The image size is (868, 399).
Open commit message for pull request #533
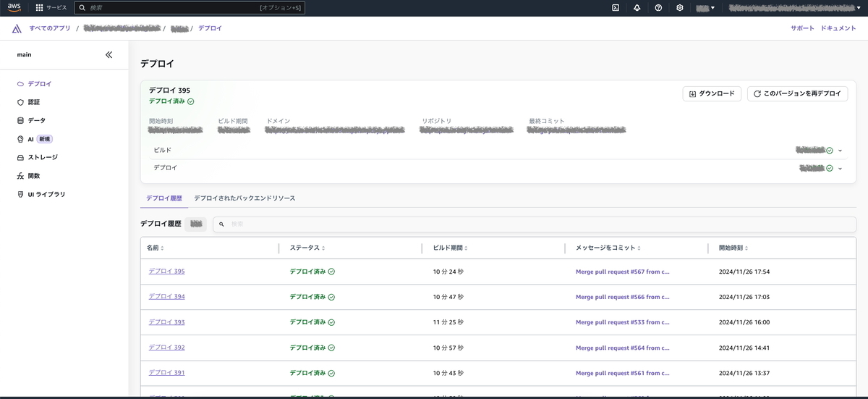tap(623, 322)
